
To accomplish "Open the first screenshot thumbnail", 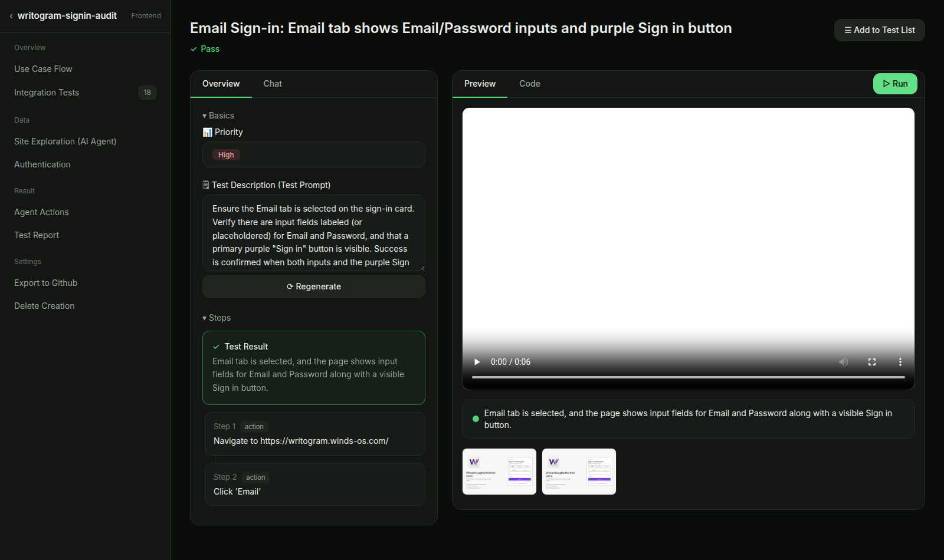I will tap(499, 472).
